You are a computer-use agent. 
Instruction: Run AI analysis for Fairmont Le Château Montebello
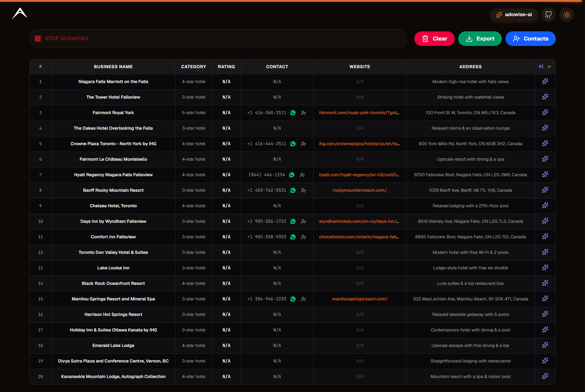[x=545, y=159]
